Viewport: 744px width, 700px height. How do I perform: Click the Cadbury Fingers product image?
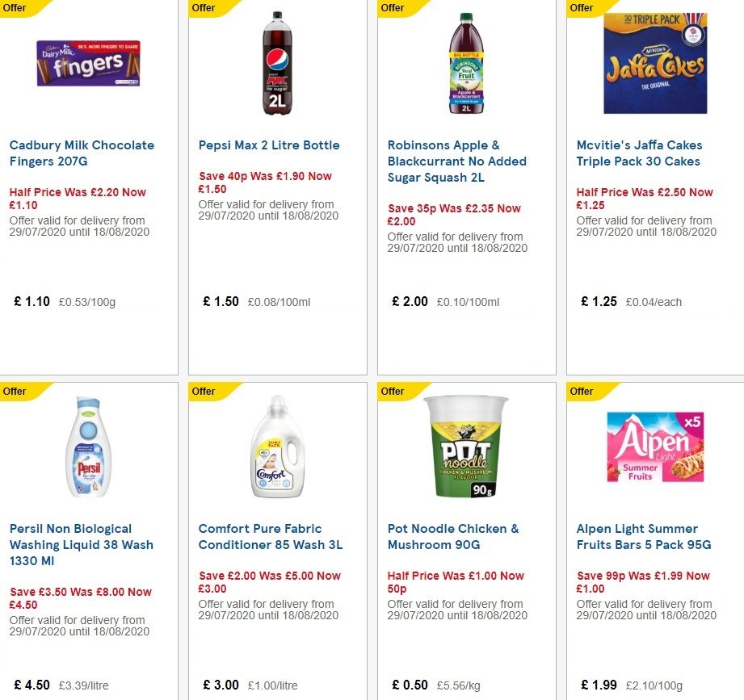89,65
